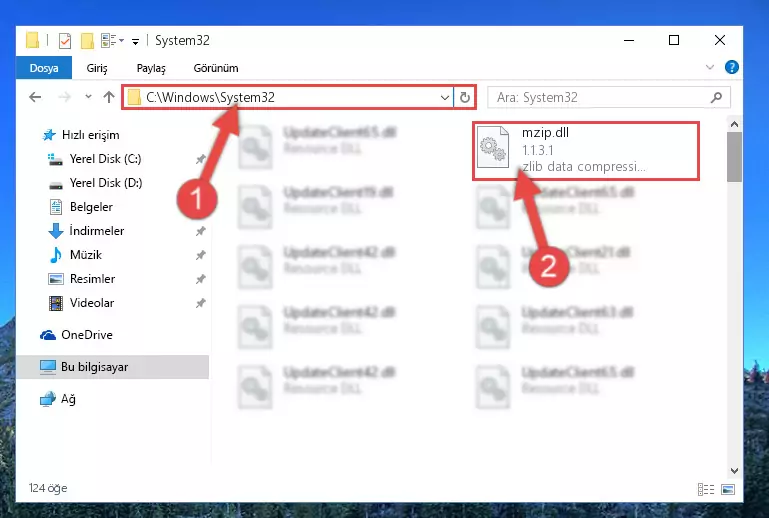Open Yerel Disk (C:) in sidebar

coord(105,159)
